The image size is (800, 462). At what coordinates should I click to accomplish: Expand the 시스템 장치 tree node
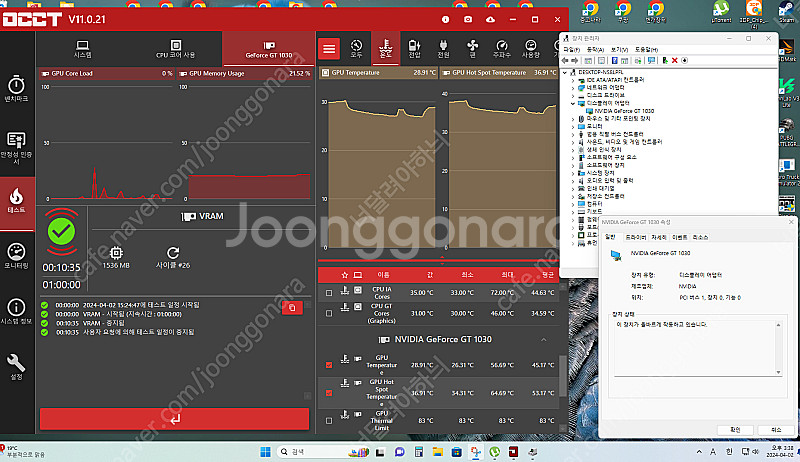[x=572, y=173]
